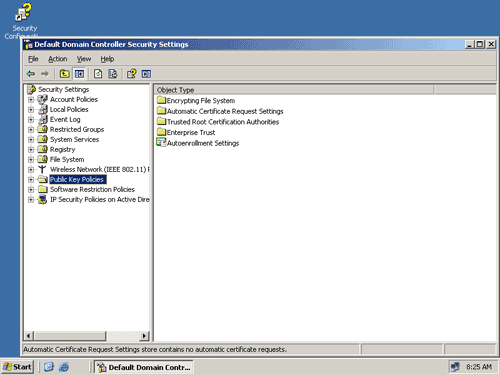500x375 pixels.
Task: Click the Autoenrollment Settings icon
Action: (x=161, y=143)
